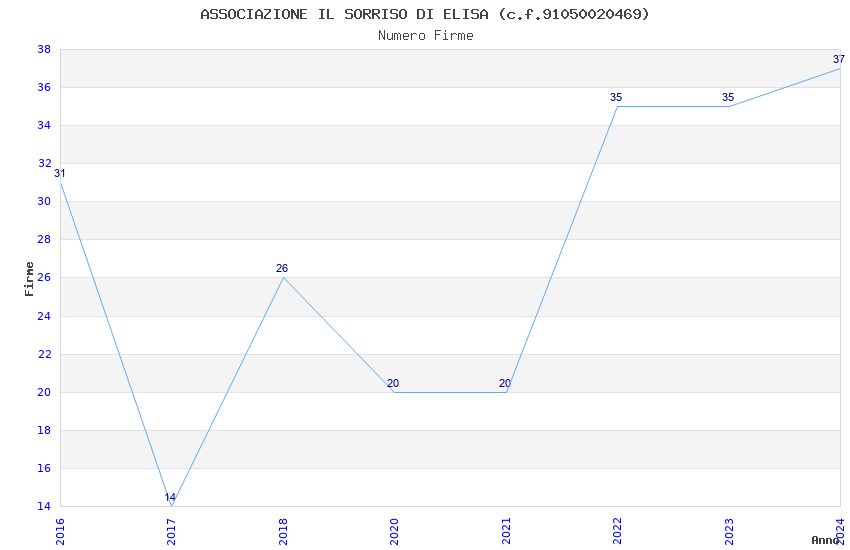Image resolution: width=850 pixels, height=550 pixels.
Task: Click y-axis value 34
Action: tap(44, 125)
